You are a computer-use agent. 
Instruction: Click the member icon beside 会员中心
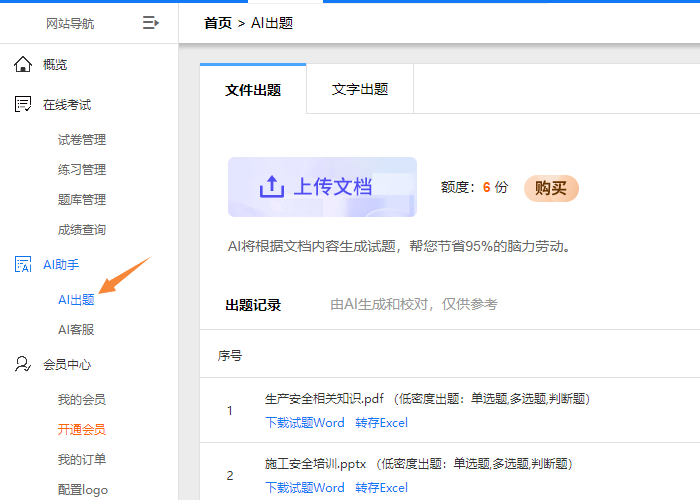[23, 364]
